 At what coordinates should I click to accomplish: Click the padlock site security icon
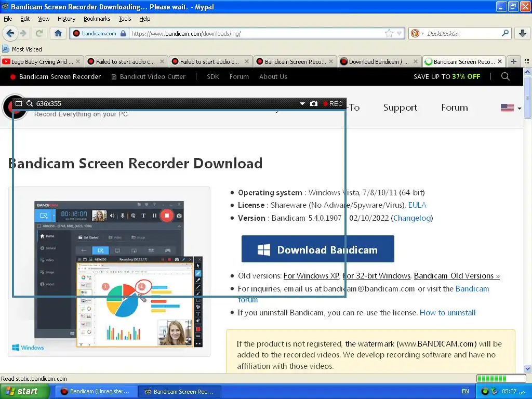[x=123, y=33]
